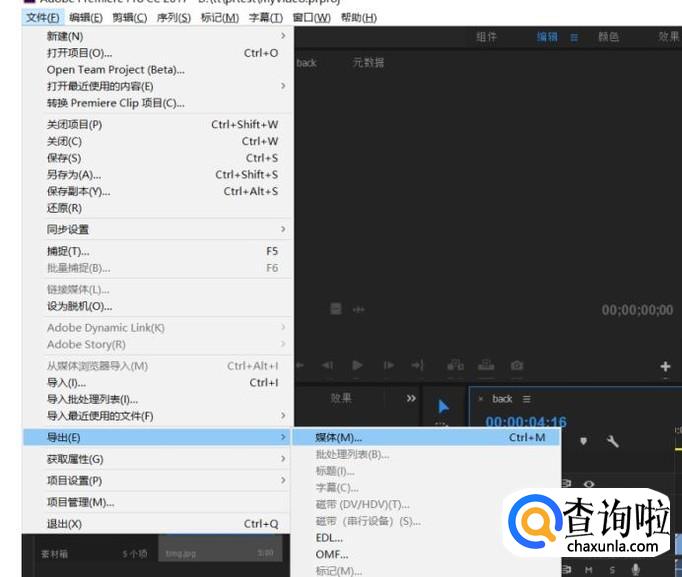Click the 00;00;00;00 monitor timecode
The height and width of the screenshot is (577, 682).
[637, 310]
